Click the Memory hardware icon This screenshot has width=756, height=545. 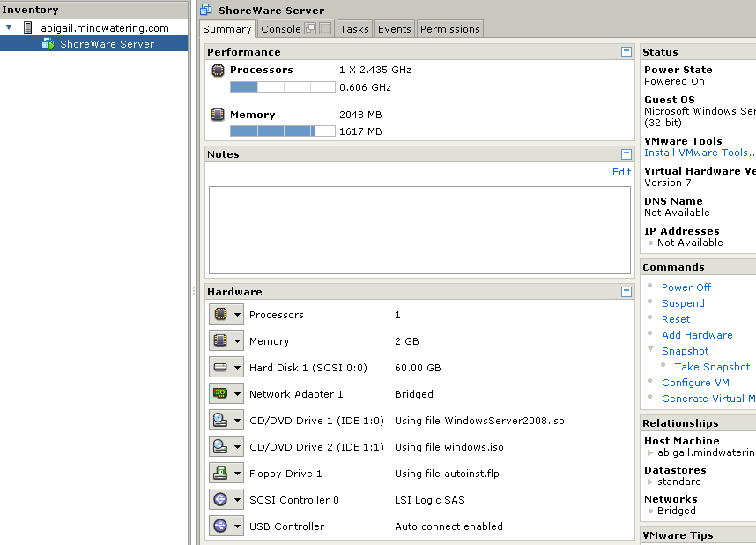[x=220, y=341]
